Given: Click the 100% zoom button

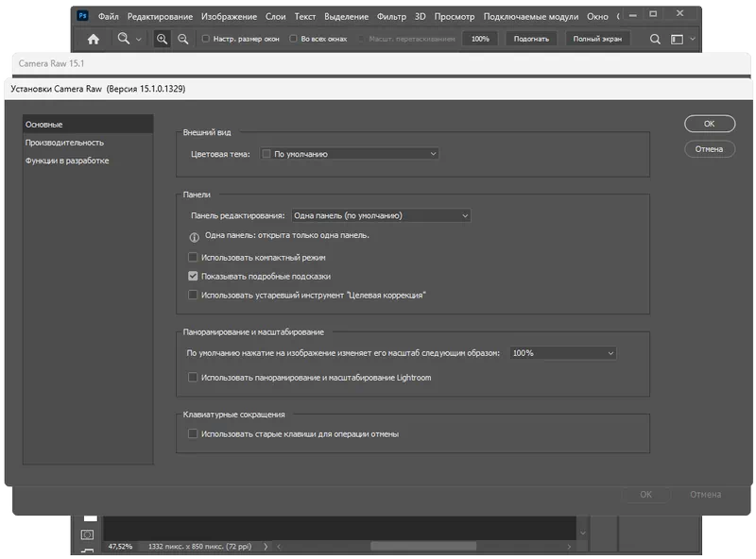Looking at the screenshot, I should pyautogui.click(x=480, y=39).
